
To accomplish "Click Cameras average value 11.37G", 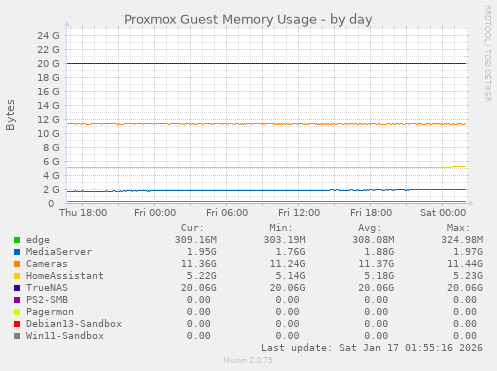I will 376,264.
